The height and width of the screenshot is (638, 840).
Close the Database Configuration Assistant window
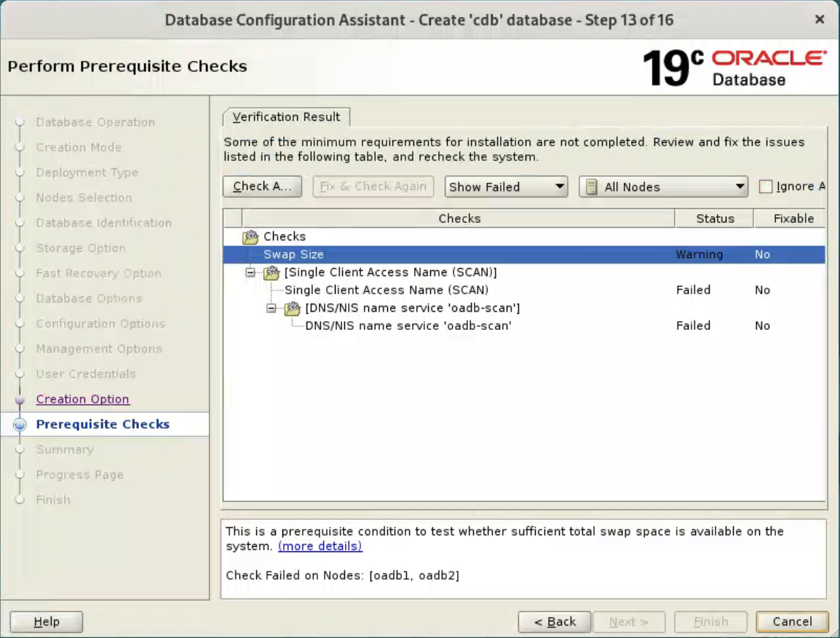819,20
